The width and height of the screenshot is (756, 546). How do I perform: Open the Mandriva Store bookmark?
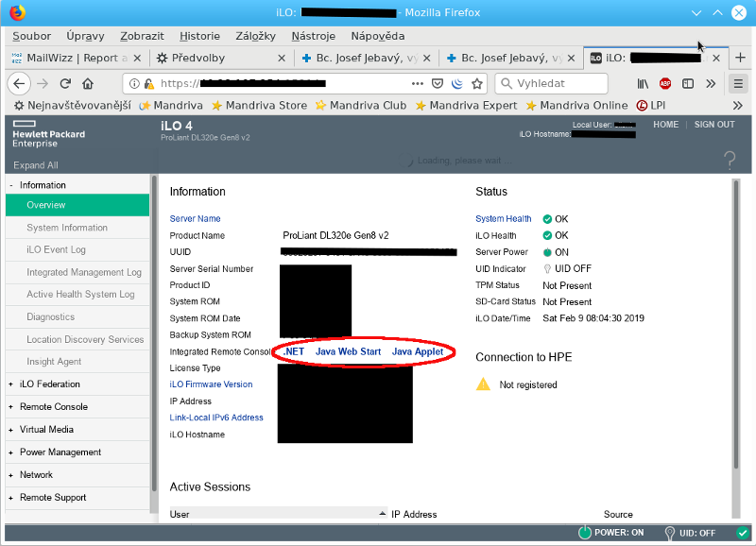[x=259, y=106]
